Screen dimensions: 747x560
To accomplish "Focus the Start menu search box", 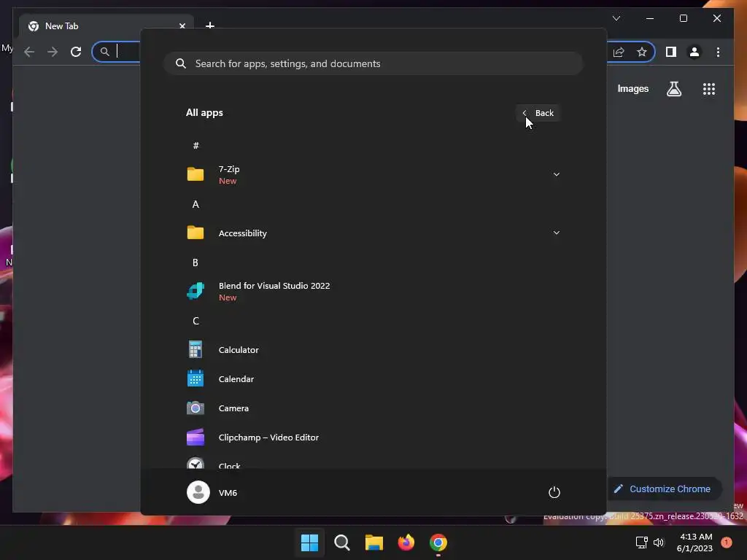I will (x=373, y=63).
